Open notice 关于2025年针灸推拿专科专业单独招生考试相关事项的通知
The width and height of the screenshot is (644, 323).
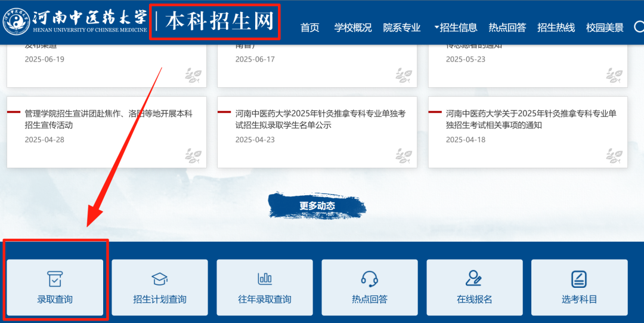(x=531, y=119)
